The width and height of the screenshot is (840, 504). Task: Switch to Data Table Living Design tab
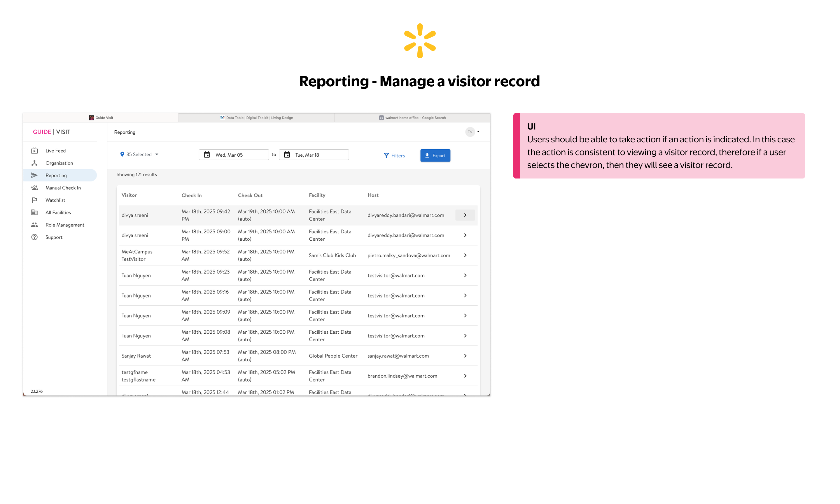[256, 118]
